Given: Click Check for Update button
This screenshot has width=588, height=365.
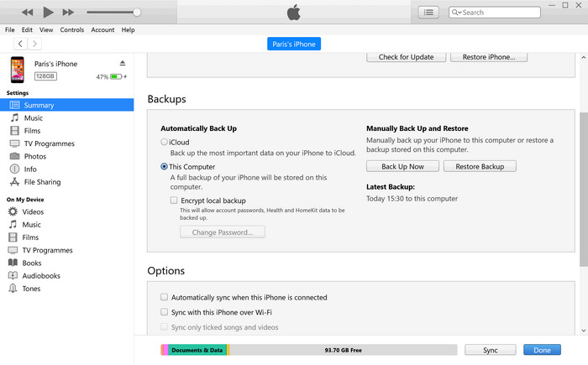Looking at the screenshot, I should (406, 57).
